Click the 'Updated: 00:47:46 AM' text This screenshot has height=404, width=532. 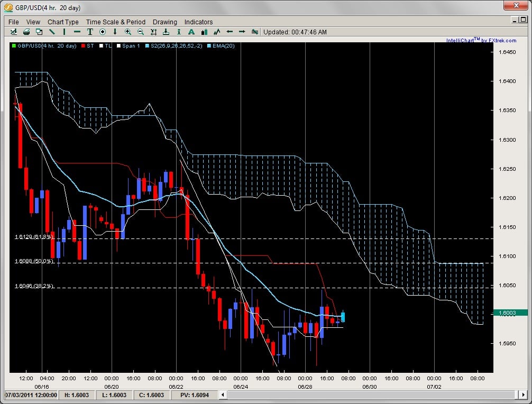click(295, 32)
